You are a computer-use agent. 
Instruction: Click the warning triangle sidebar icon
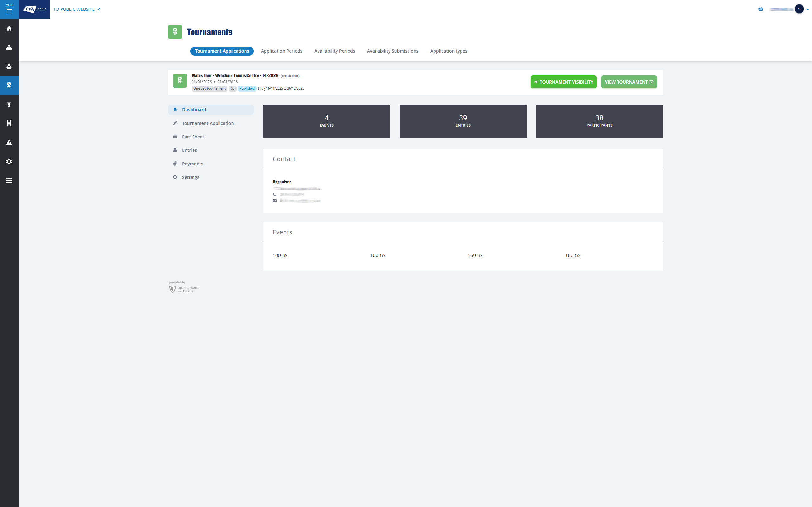click(x=10, y=143)
